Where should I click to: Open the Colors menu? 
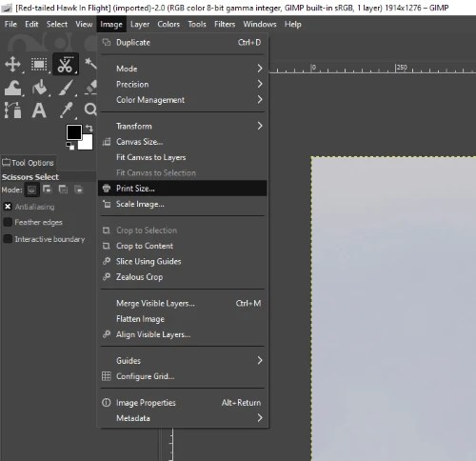169,24
